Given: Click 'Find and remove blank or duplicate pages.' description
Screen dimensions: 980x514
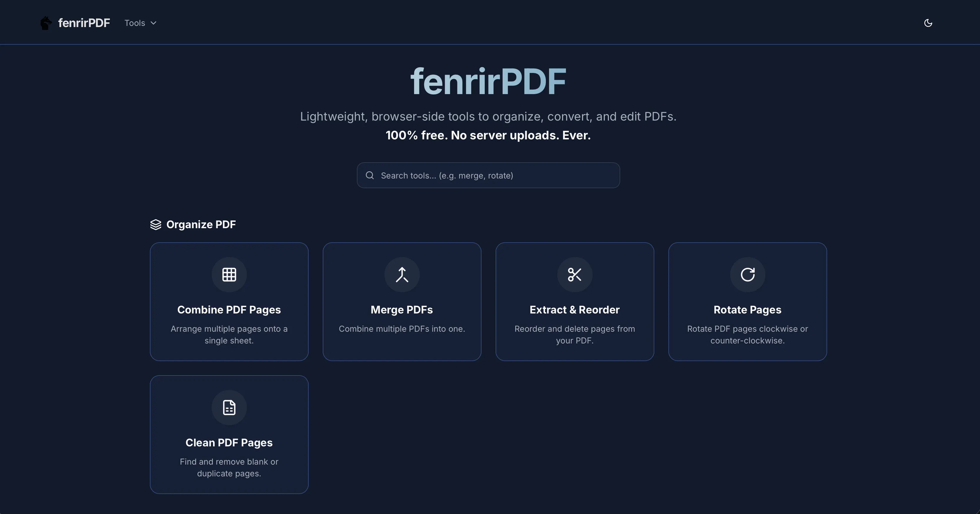Looking at the screenshot, I should (229, 467).
